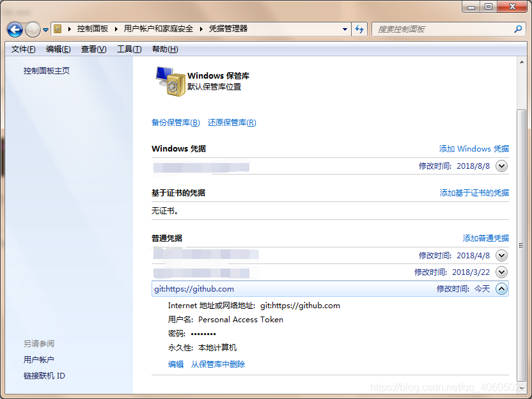This screenshot has width=532, height=399.
Task: Click the 本地计算机 persistence value
Action: 217,348
